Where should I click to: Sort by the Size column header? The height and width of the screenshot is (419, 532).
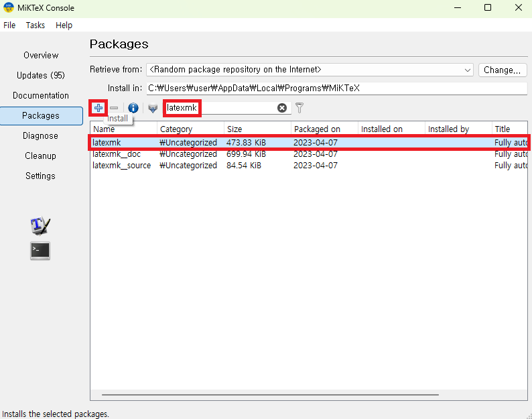[x=257, y=129]
